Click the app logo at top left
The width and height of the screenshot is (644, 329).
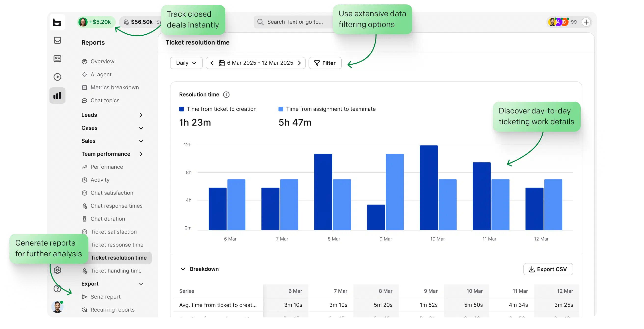pos(57,22)
